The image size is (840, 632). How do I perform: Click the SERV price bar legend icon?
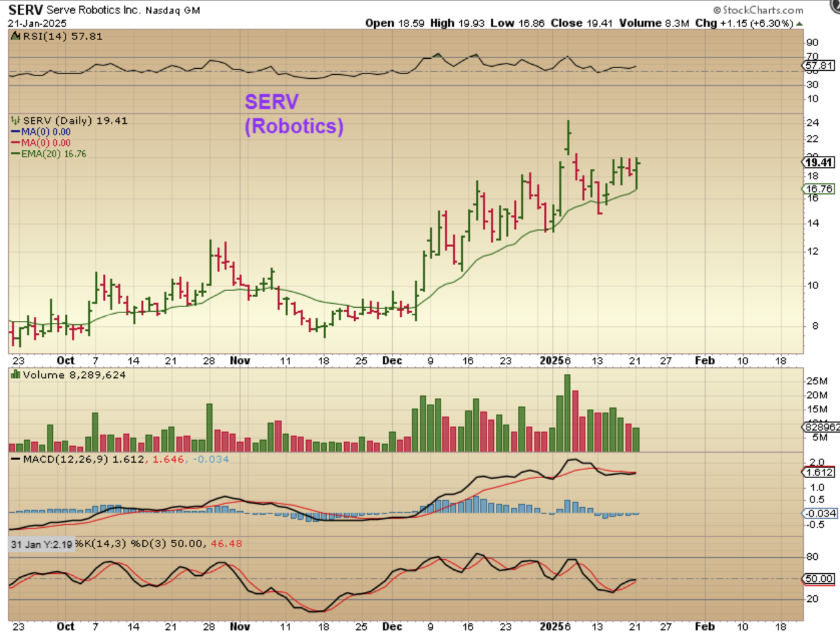click(15, 121)
